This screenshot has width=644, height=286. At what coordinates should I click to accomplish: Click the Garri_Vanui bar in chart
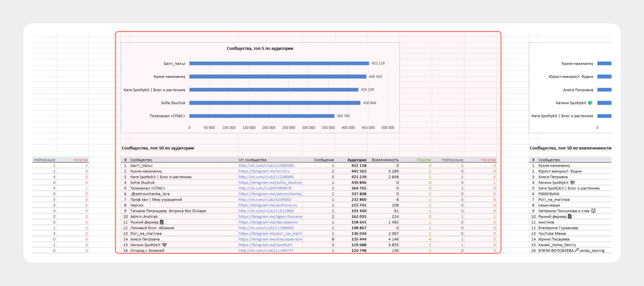pyautogui.click(x=279, y=63)
